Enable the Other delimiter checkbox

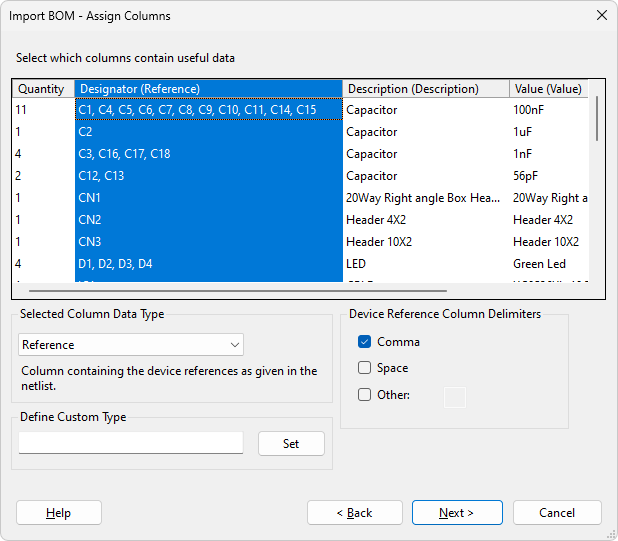click(365, 394)
